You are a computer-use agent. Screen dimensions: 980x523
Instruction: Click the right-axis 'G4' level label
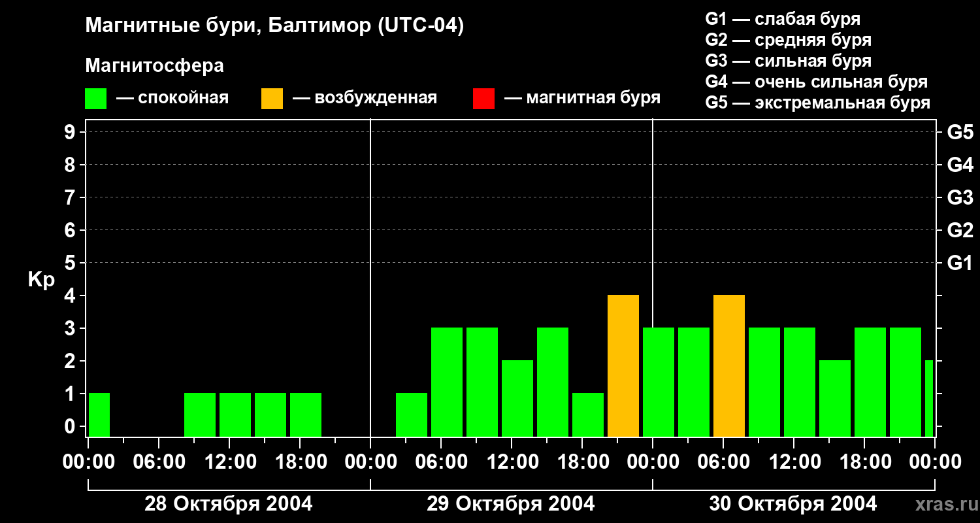960,165
